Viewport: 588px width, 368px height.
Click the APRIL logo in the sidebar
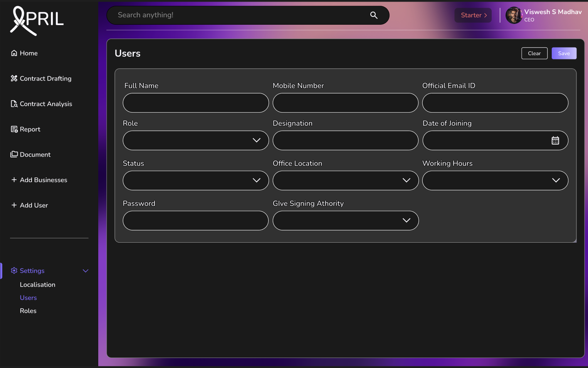tap(37, 20)
